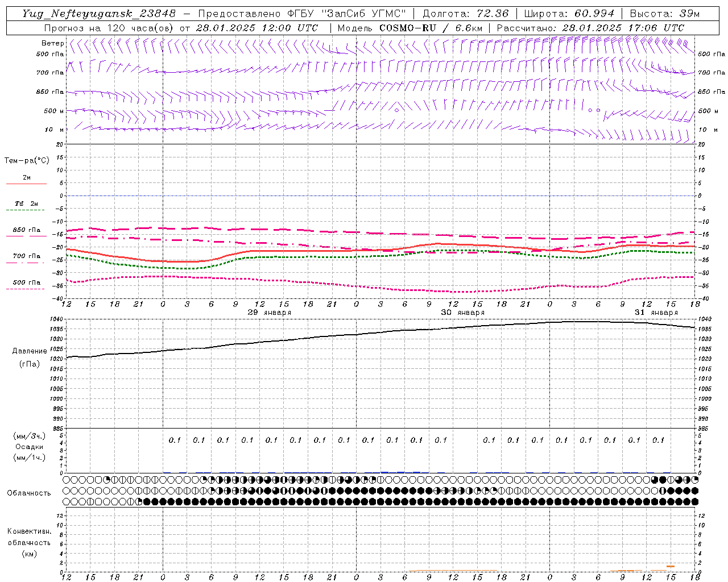The image size is (728, 582).
Task: Click the Ветер wind panel label
Action: click(x=53, y=43)
